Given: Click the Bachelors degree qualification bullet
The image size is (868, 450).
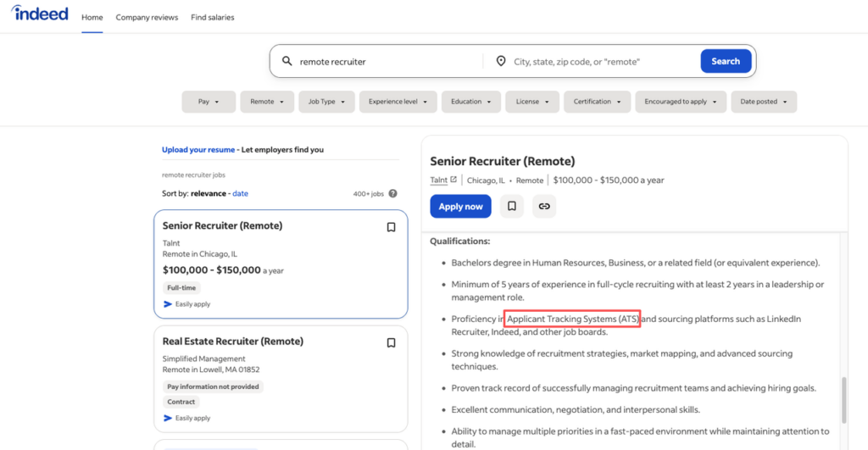Looking at the screenshot, I should tap(636, 263).
